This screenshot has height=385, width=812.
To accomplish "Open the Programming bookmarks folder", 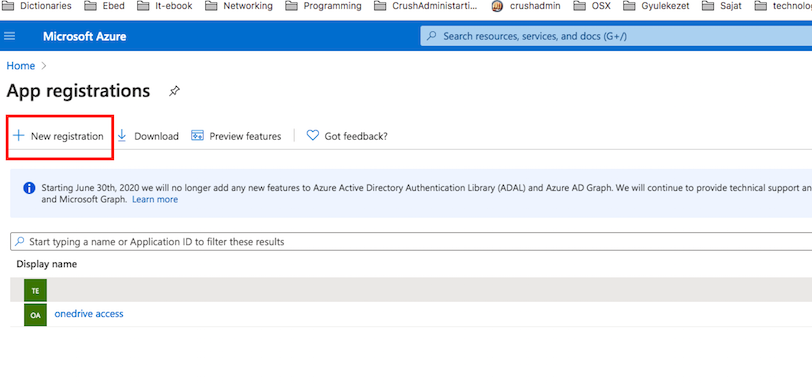I will click(324, 6).
